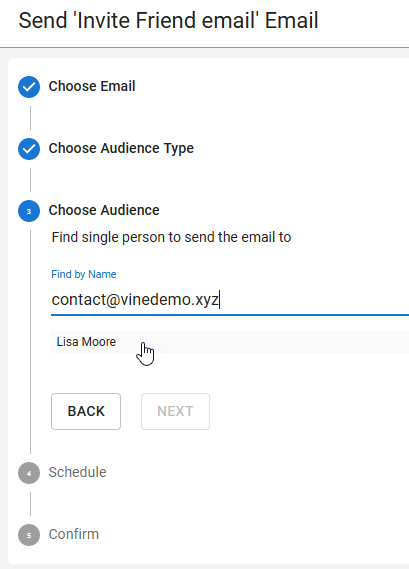Click the Send 'Invite Friend email' Email heading
The width and height of the screenshot is (409, 569).
coord(168,21)
